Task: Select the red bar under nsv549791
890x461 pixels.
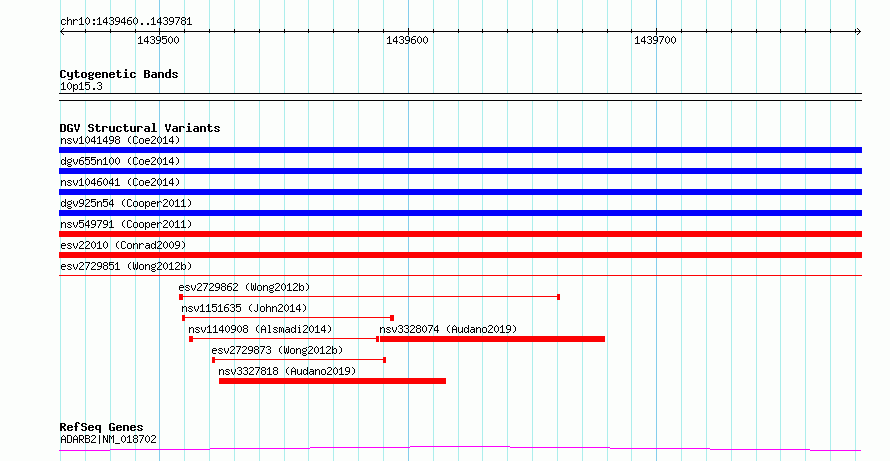Action: pos(460,234)
